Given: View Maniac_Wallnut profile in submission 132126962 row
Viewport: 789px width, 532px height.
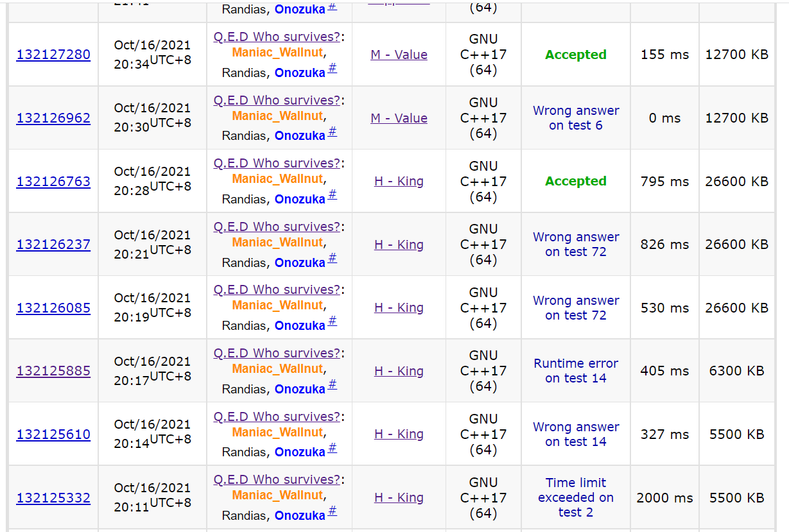Looking at the screenshot, I should tap(278, 116).
